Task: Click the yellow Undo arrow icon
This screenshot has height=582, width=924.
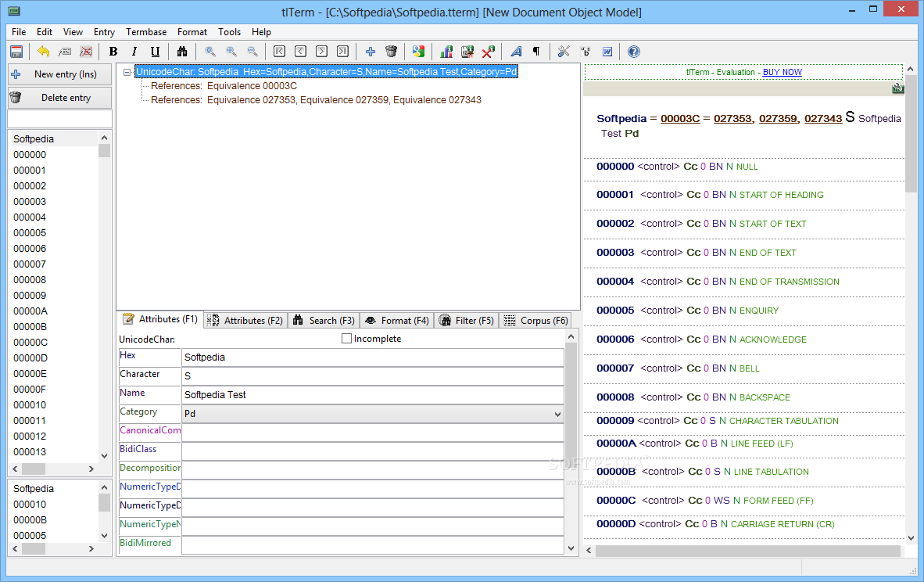Action: pos(44,52)
